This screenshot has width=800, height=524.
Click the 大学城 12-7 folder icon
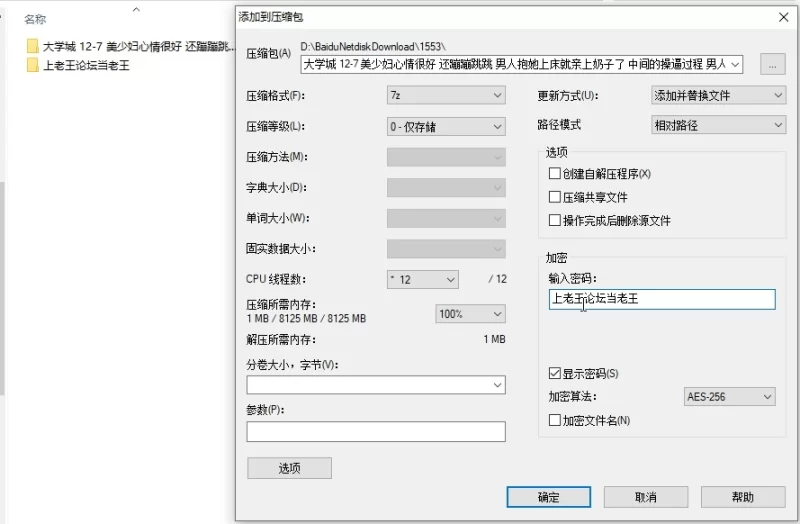coord(33,46)
